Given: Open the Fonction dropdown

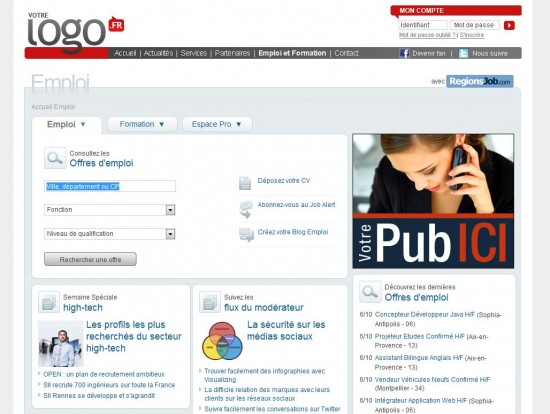Looking at the screenshot, I should pos(109,210).
